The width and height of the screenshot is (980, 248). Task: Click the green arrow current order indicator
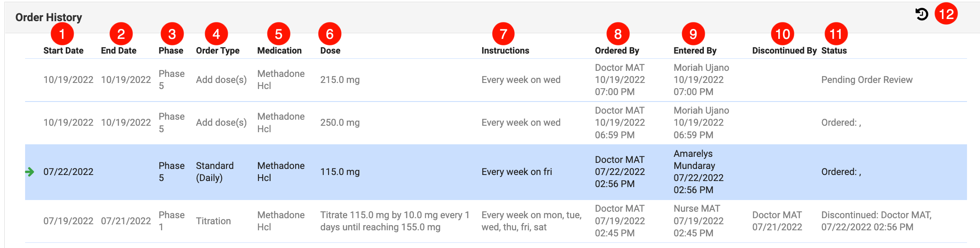click(x=29, y=172)
